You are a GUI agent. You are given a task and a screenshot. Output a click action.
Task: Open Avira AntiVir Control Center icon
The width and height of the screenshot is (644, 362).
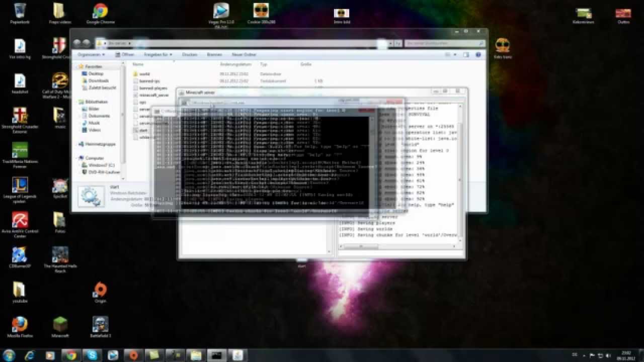20,225
